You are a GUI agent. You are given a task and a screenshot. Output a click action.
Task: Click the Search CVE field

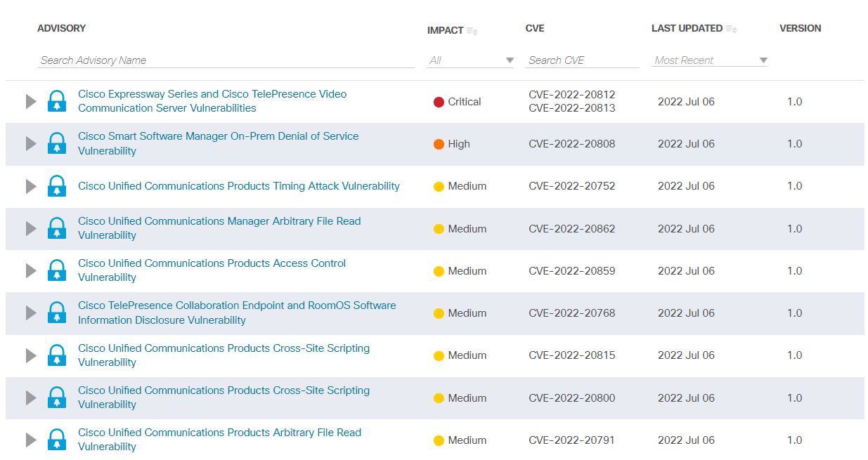click(x=582, y=60)
